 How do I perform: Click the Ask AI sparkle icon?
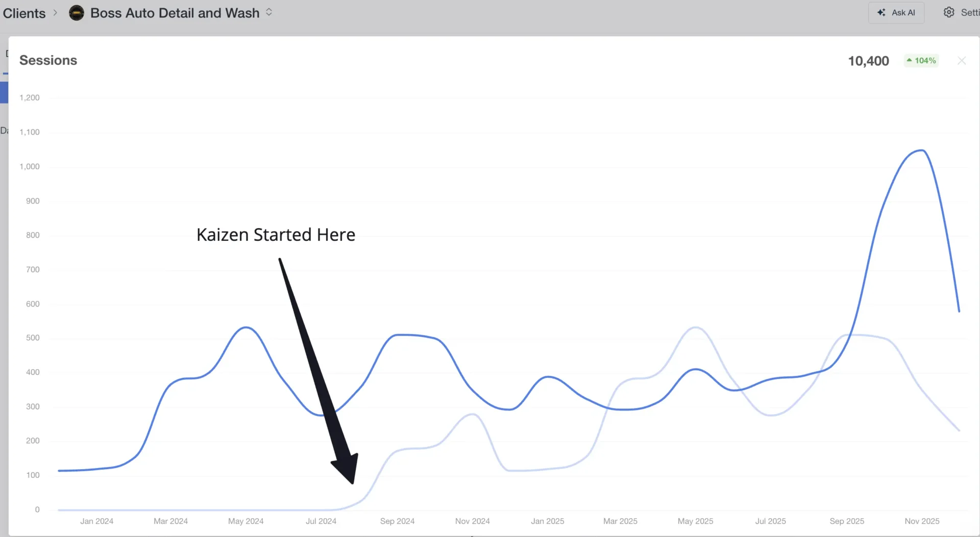pyautogui.click(x=881, y=12)
